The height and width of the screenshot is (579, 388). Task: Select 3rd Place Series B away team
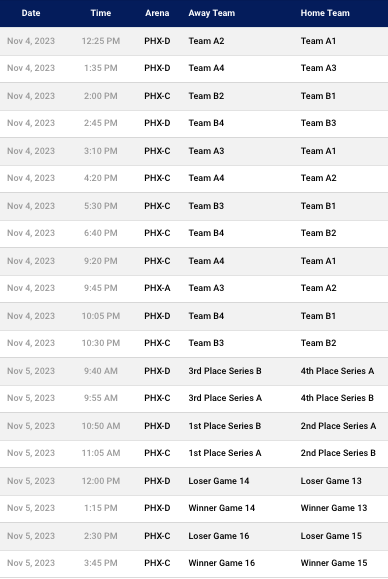click(x=225, y=371)
